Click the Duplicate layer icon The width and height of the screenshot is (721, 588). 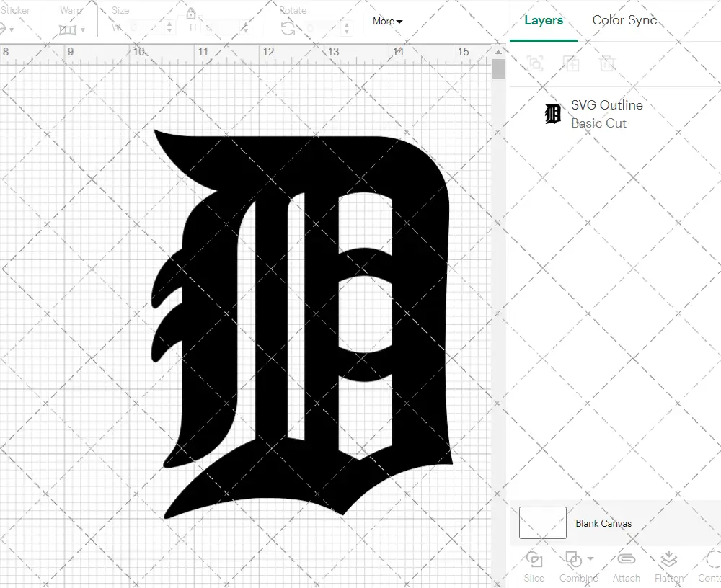[571, 63]
